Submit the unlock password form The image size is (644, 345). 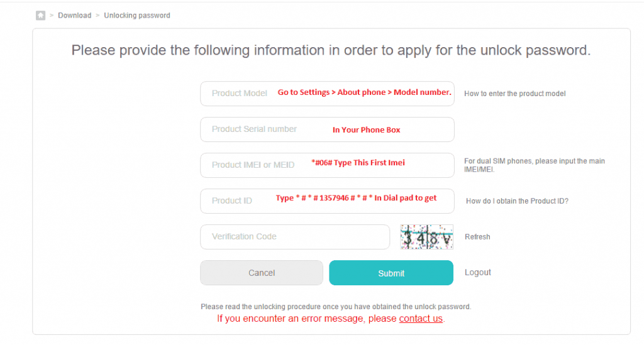(391, 273)
